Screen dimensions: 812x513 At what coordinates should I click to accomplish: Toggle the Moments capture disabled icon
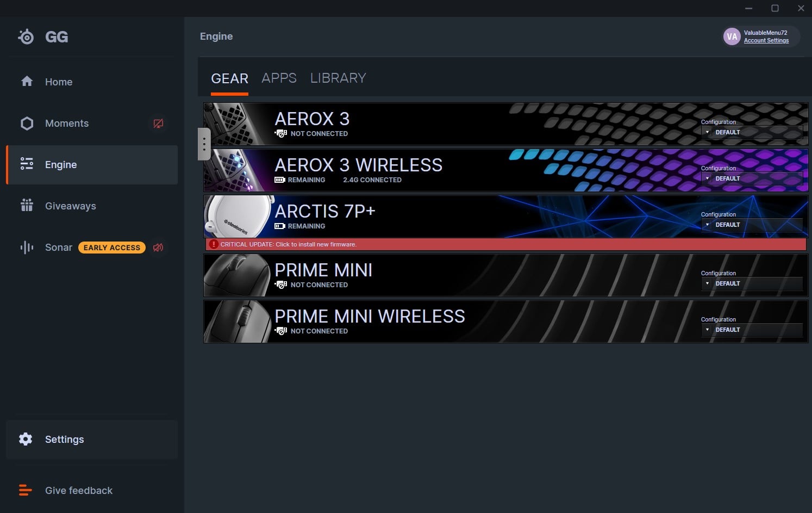click(x=158, y=123)
